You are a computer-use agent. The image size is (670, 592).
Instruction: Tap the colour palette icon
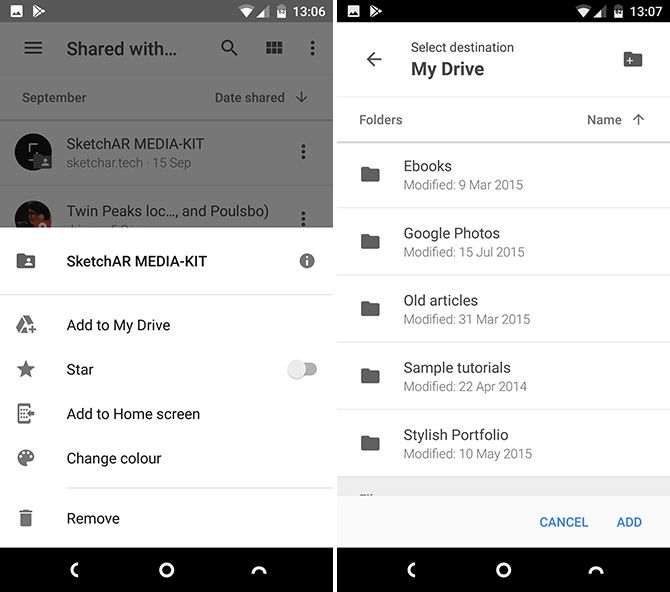pos(26,458)
